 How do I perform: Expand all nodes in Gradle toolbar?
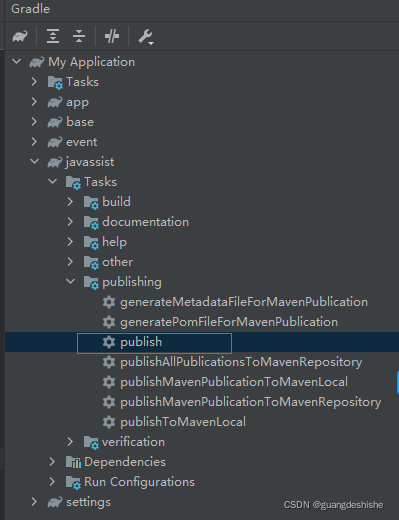[x=53, y=36]
